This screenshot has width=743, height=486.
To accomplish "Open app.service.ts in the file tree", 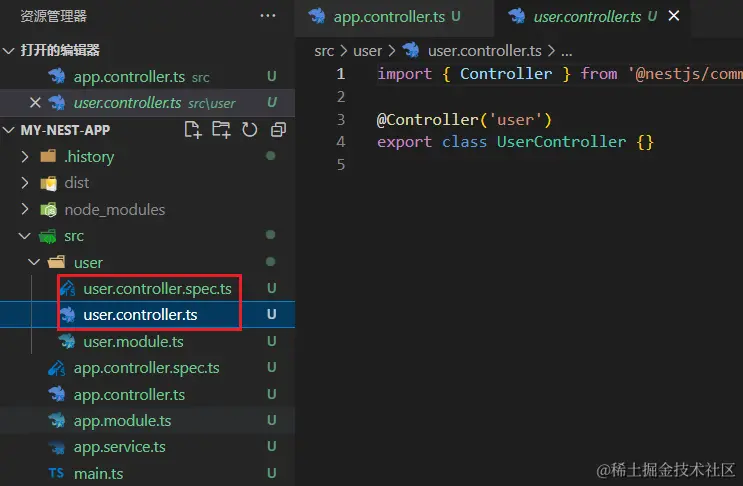I will pyautogui.click(x=147, y=447).
